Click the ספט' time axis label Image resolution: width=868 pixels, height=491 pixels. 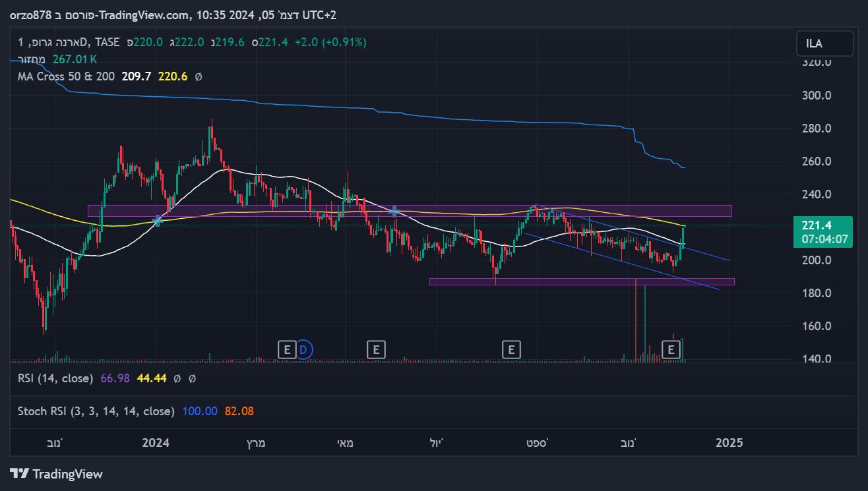(x=538, y=443)
